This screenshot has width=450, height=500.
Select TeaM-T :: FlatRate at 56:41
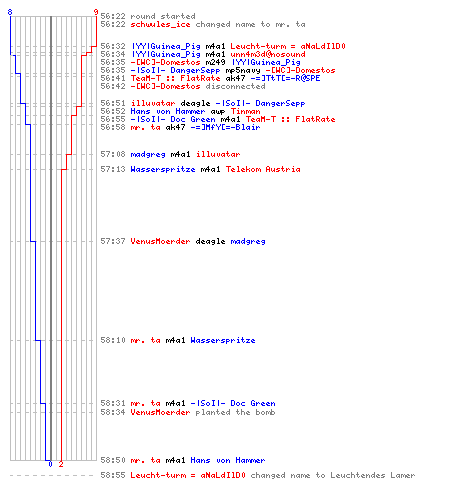(175, 78)
